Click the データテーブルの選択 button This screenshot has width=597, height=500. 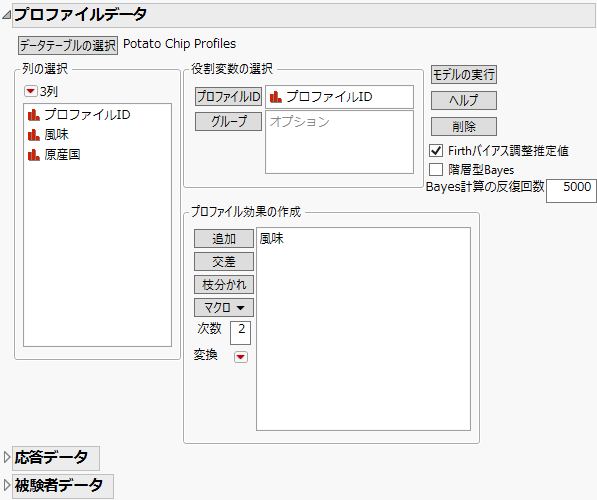tap(68, 46)
